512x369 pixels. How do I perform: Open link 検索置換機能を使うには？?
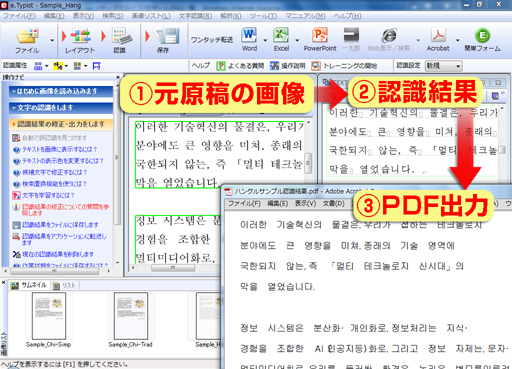[x=55, y=184]
